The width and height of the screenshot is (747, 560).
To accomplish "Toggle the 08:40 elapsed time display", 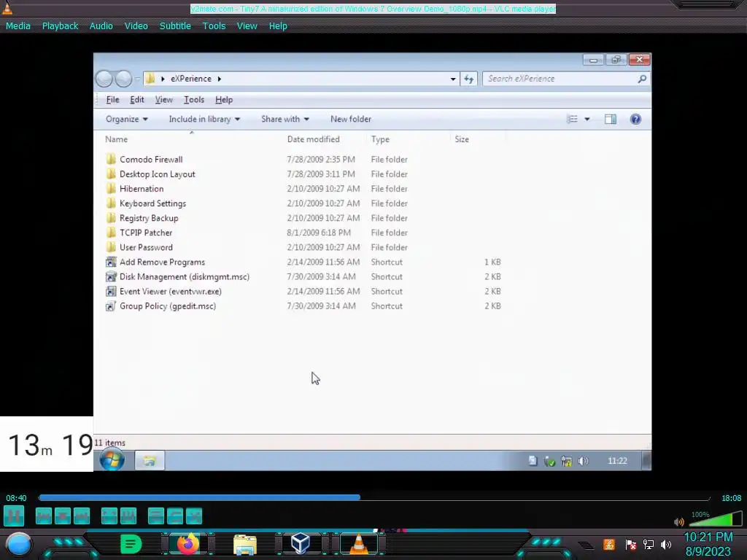I will [16, 498].
